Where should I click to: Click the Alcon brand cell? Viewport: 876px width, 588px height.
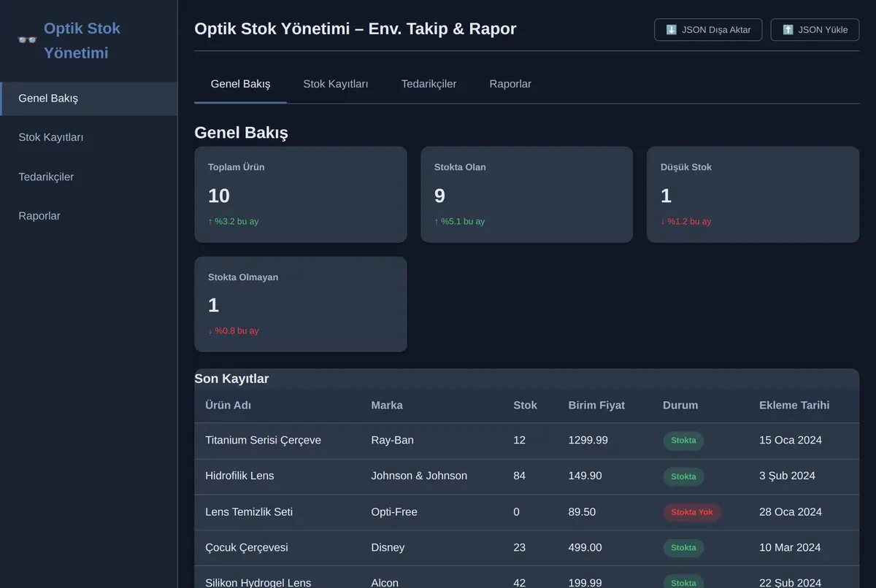pyautogui.click(x=385, y=582)
